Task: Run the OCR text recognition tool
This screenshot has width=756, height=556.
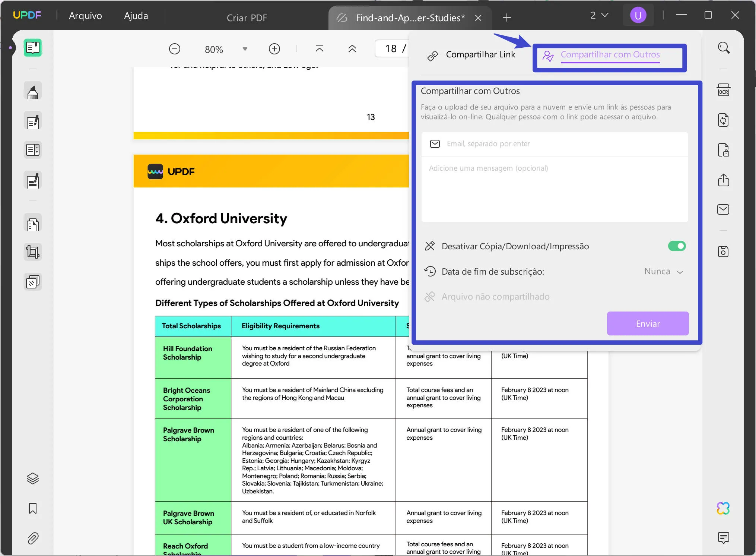Action: point(724,91)
